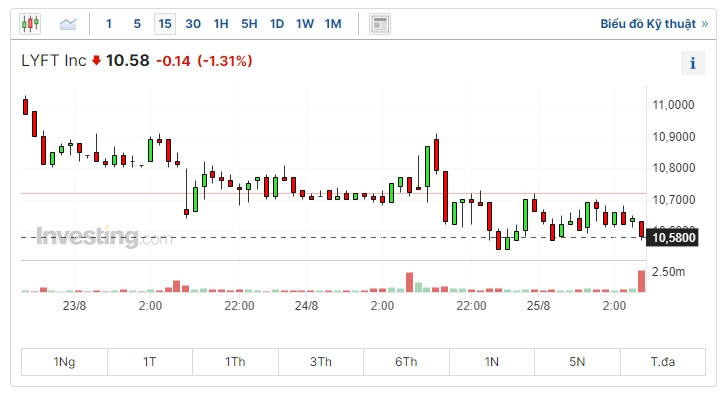Choose the 5N time range tab

point(577,362)
